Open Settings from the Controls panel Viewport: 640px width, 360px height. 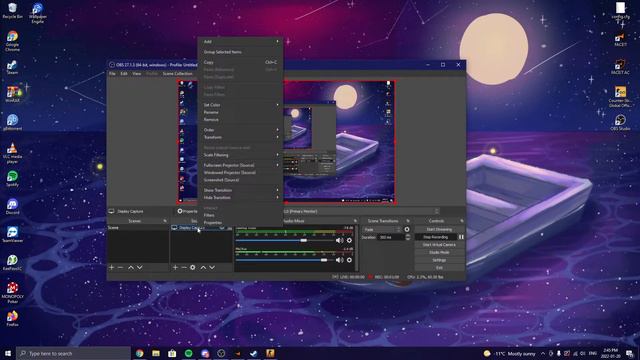(x=439, y=260)
